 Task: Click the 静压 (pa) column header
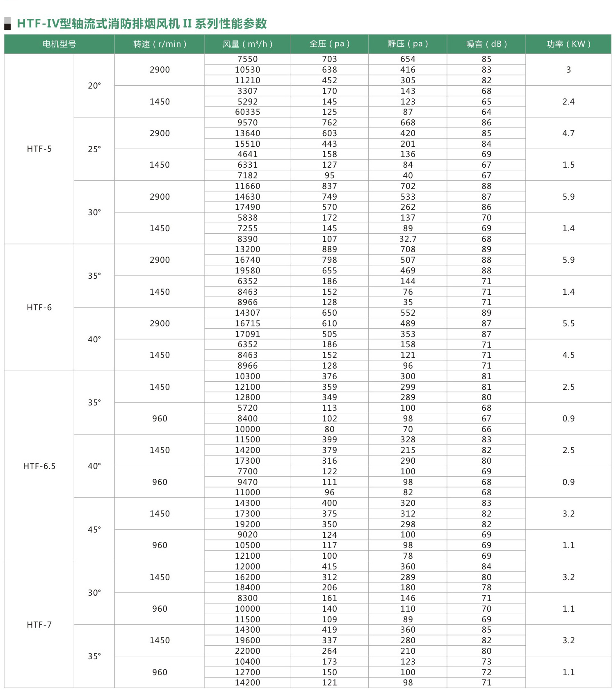click(408, 44)
